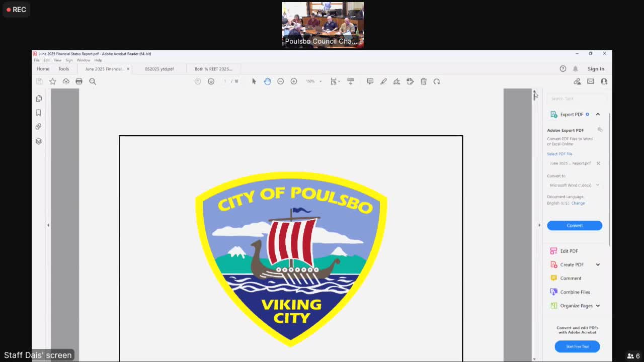
Task: Click the Poulsbo Council Chambers video thumbnail
Action: tap(323, 25)
